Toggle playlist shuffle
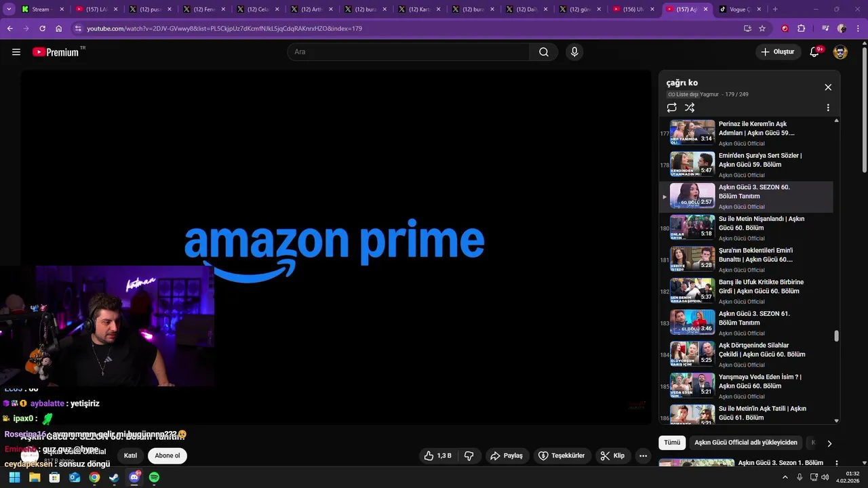Screen dimensions: 868x488 pyautogui.click(x=690, y=108)
